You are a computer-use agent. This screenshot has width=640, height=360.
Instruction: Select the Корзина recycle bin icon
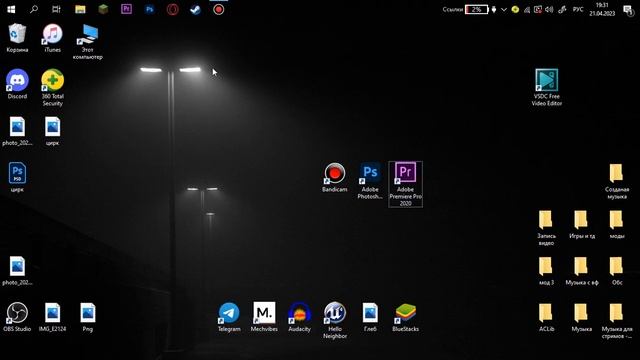(17, 38)
